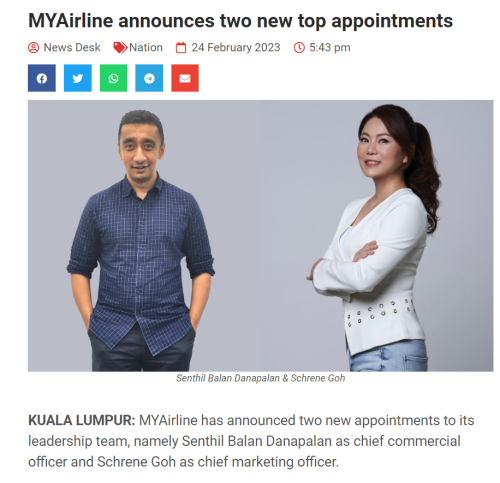This screenshot has width=500, height=483.
Task: Share this story via WhatsApp
Action: [x=113, y=78]
